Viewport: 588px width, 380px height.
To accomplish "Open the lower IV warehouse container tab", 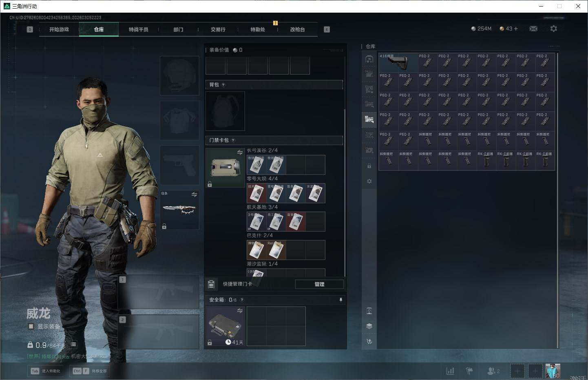I will [369, 150].
